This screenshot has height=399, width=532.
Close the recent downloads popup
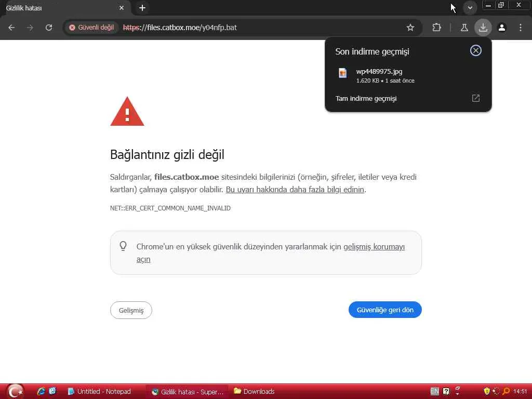pos(476,50)
